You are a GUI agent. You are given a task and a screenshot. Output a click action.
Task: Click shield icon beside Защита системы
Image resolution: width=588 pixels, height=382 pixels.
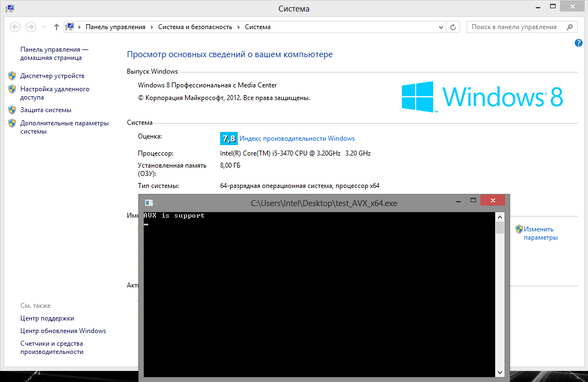point(12,110)
